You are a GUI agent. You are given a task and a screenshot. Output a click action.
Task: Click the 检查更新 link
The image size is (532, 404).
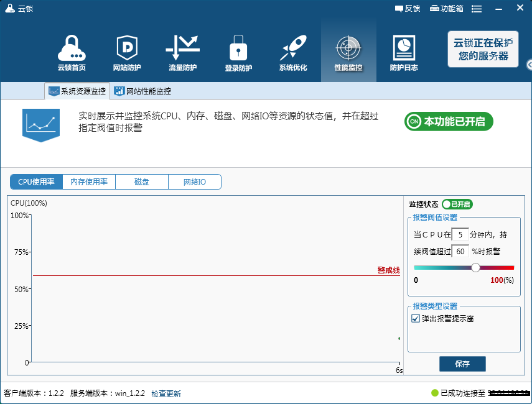pyautogui.click(x=166, y=393)
